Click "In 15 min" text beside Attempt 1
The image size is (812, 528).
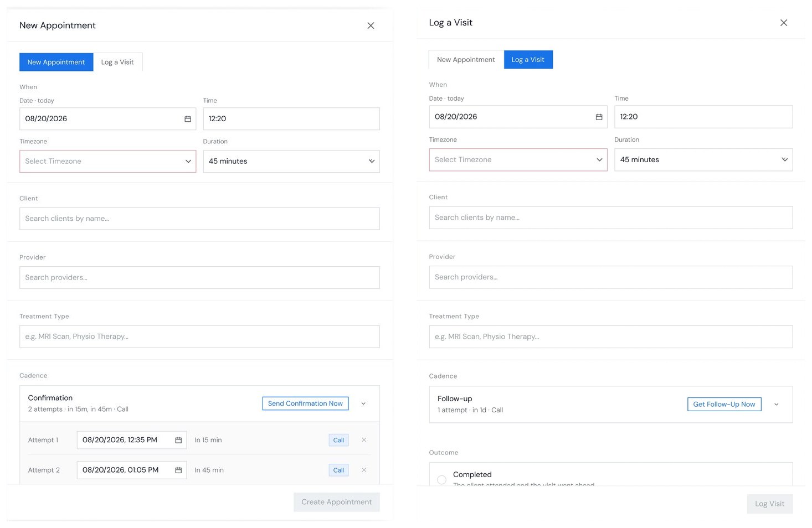pyautogui.click(x=208, y=440)
